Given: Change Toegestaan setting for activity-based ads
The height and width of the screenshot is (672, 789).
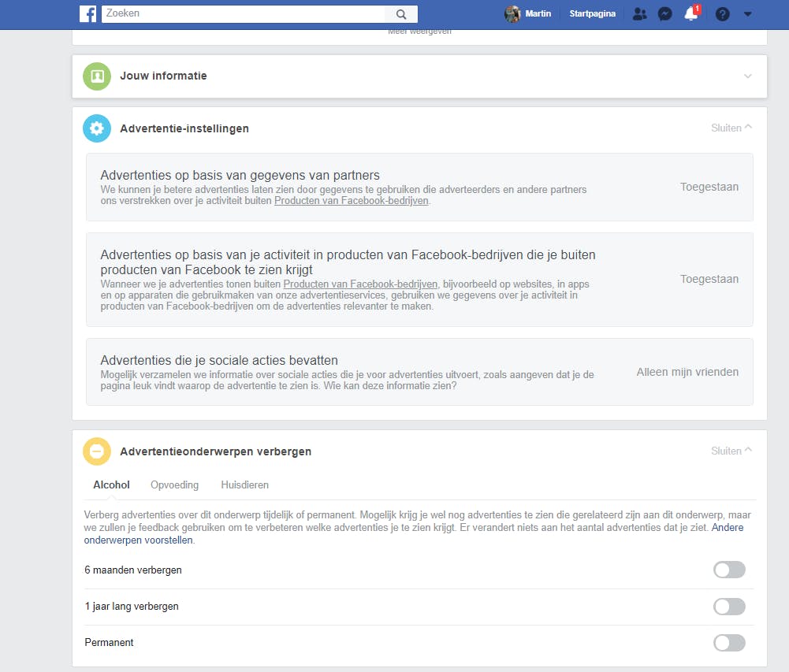Looking at the screenshot, I should click(709, 279).
